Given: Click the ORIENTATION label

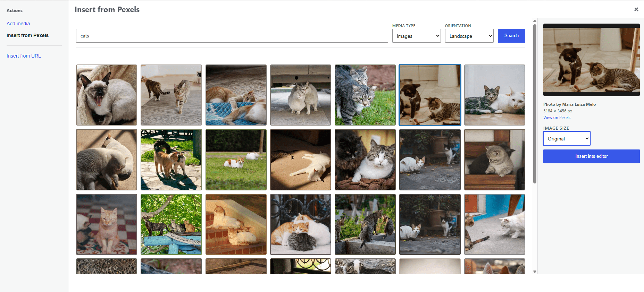Looking at the screenshot, I should [x=458, y=26].
